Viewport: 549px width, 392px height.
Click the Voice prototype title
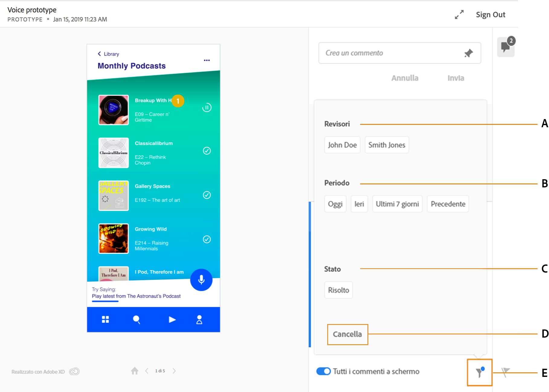(x=32, y=10)
